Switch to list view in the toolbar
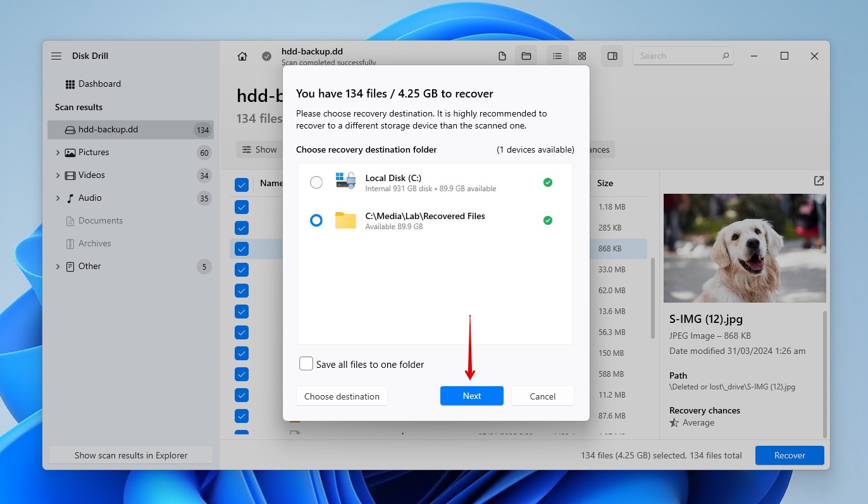The image size is (868, 504). pyautogui.click(x=557, y=56)
